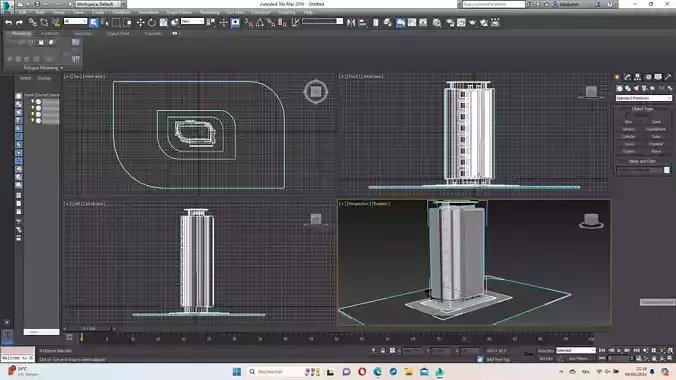Image resolution: width=676 pixels, height=380 pixels.
Task: Activate Select and Rotate tool
Action: click(x=152, y=22)
